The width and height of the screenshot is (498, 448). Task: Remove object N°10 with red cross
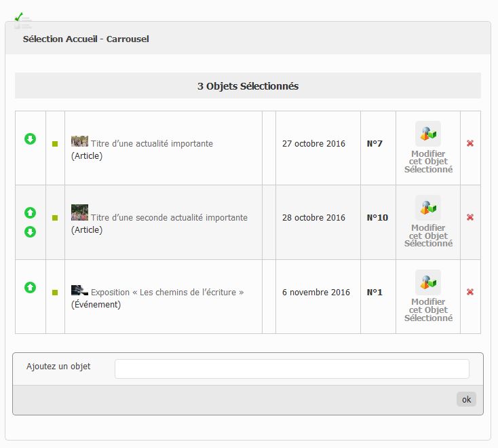(x=470, y=217)
